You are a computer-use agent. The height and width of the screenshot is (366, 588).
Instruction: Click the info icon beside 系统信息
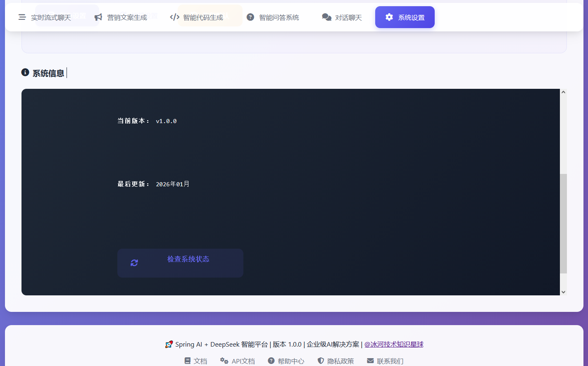point(25,73)
